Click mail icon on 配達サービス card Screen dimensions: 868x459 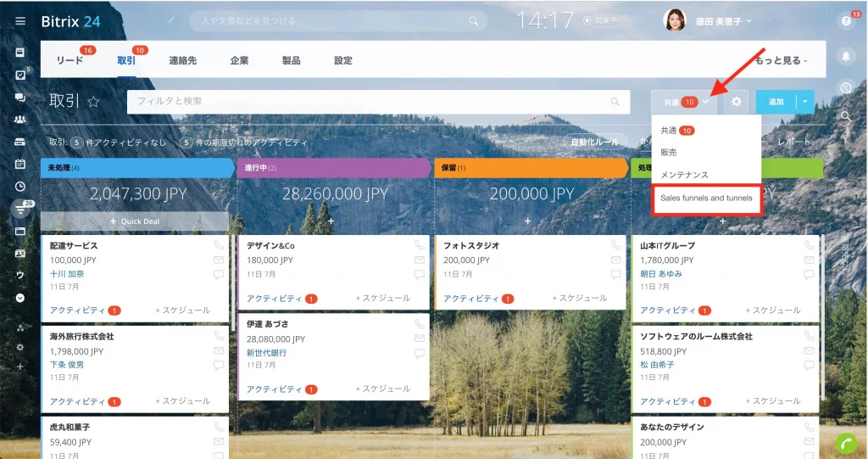[x=220, y=260]
